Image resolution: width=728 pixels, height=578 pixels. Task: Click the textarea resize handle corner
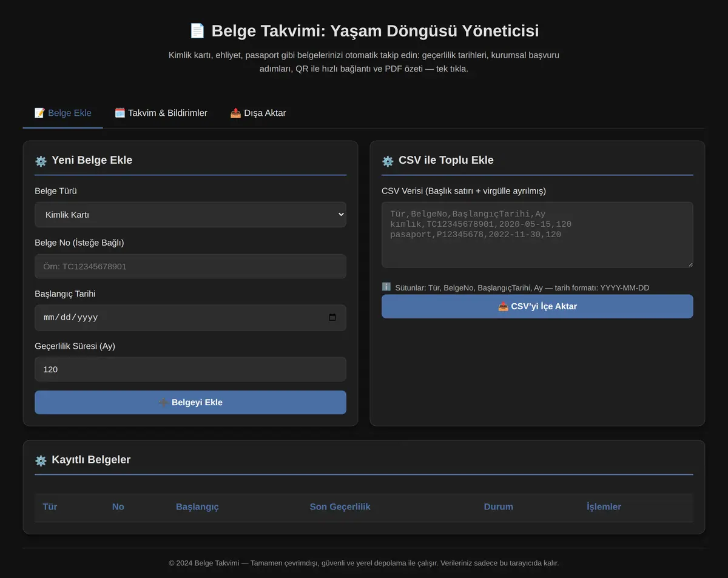tap(690, 264)
